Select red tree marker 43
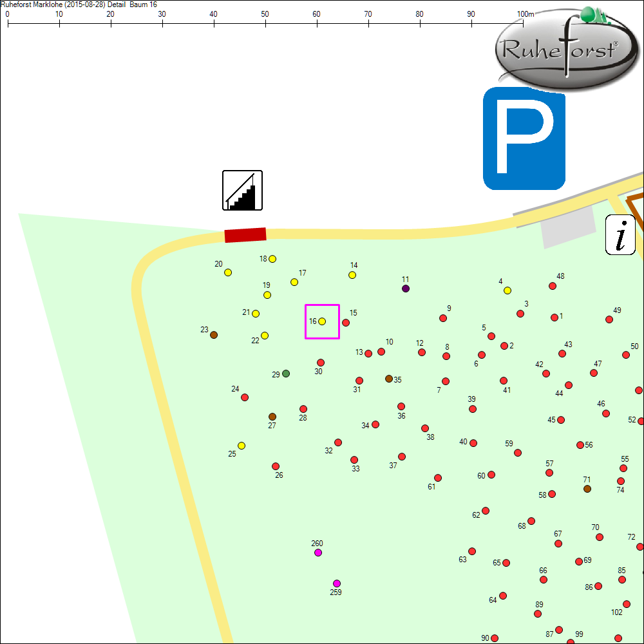 pyautogui.click(x=562, y=354)
